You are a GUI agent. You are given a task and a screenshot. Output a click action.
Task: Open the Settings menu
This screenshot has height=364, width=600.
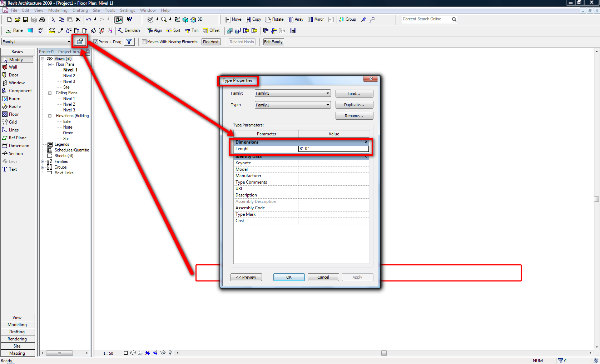[x=128, y=10]
